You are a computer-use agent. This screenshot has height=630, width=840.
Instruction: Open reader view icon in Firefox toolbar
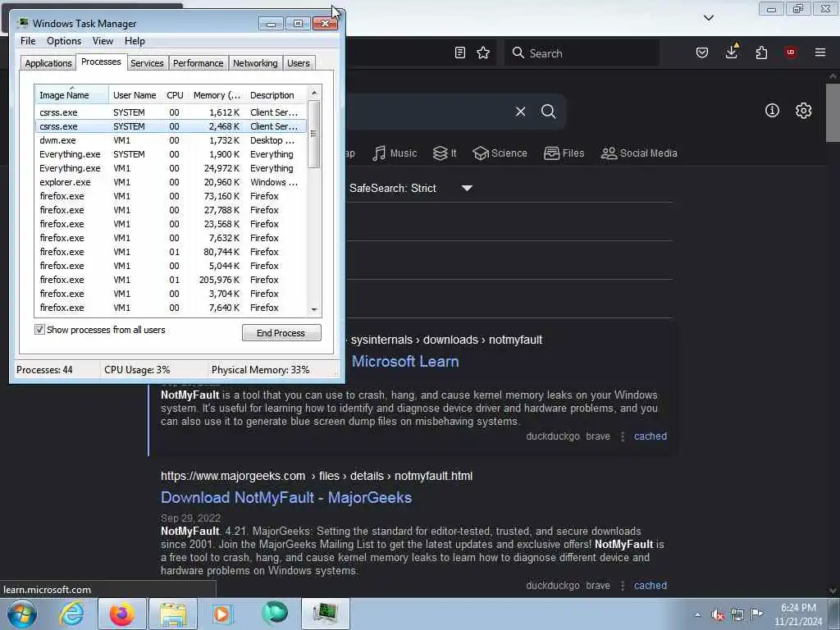[x=459, y=52]
